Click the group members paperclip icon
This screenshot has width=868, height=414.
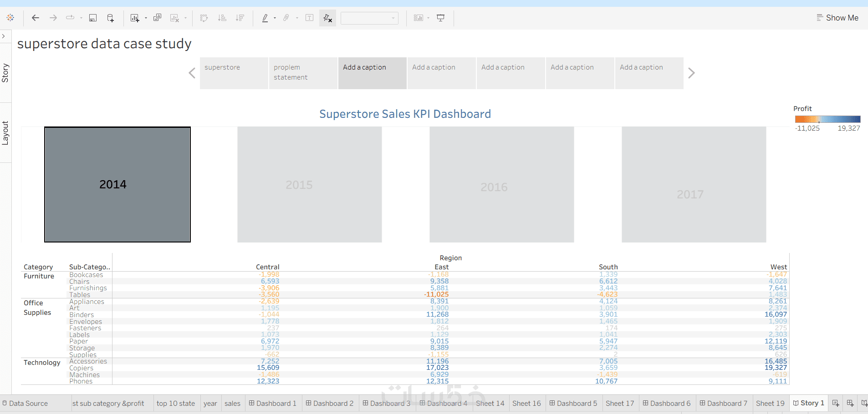pos(286,18)
